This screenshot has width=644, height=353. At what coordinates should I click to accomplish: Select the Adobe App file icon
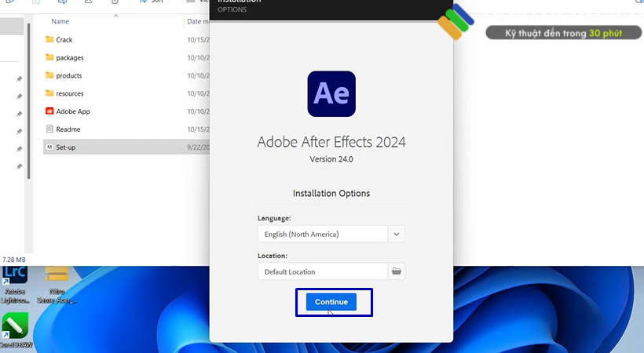(x=49, y=111)
